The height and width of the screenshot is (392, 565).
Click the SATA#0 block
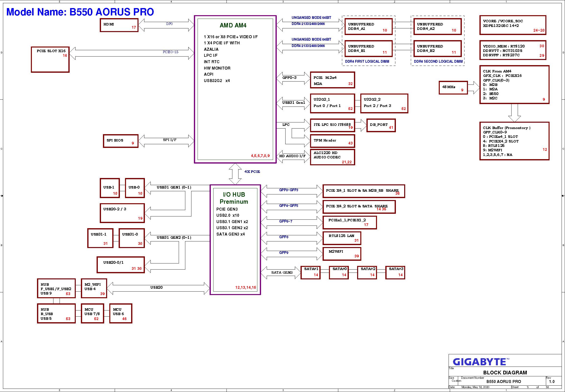coord(339,273)
